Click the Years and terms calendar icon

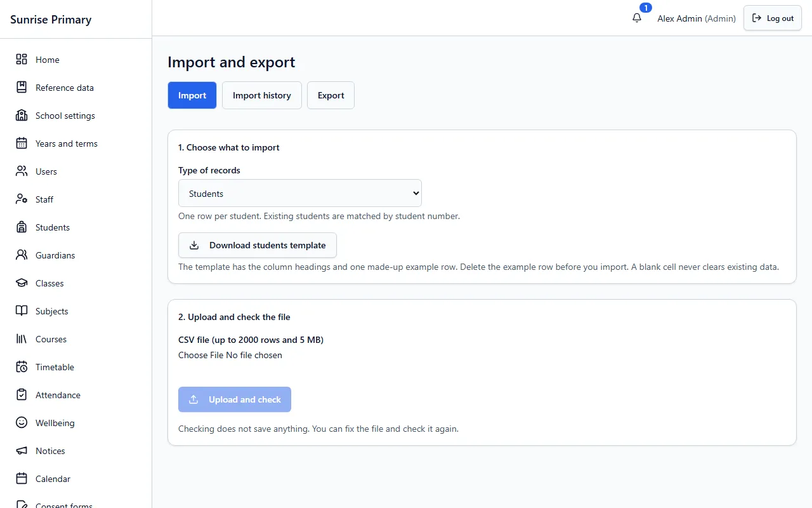pos(22,144)
